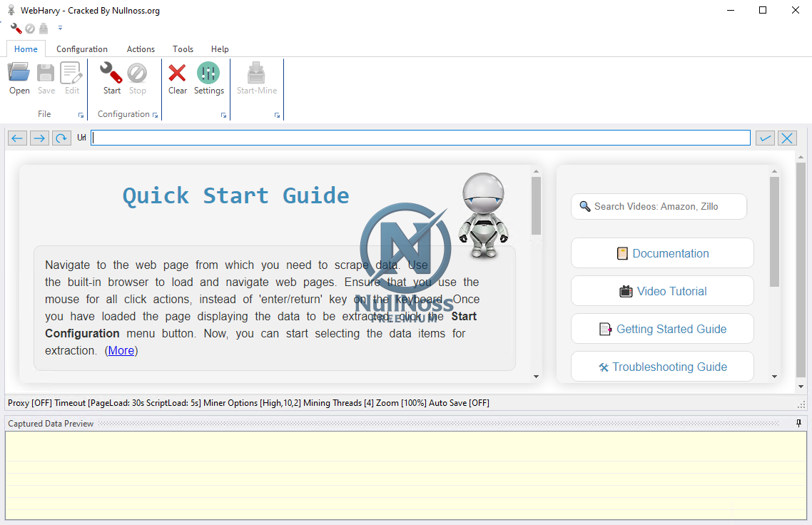Clear the current configuration
The height and width of the screenshot is (525, 812).
(177, 78)
